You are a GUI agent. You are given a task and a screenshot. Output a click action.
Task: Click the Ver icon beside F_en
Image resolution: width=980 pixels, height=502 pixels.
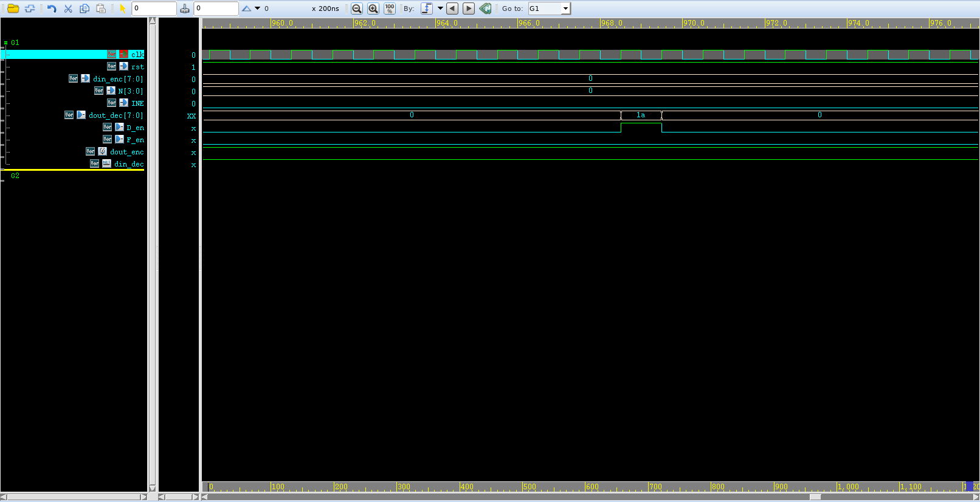pos(107,139)
